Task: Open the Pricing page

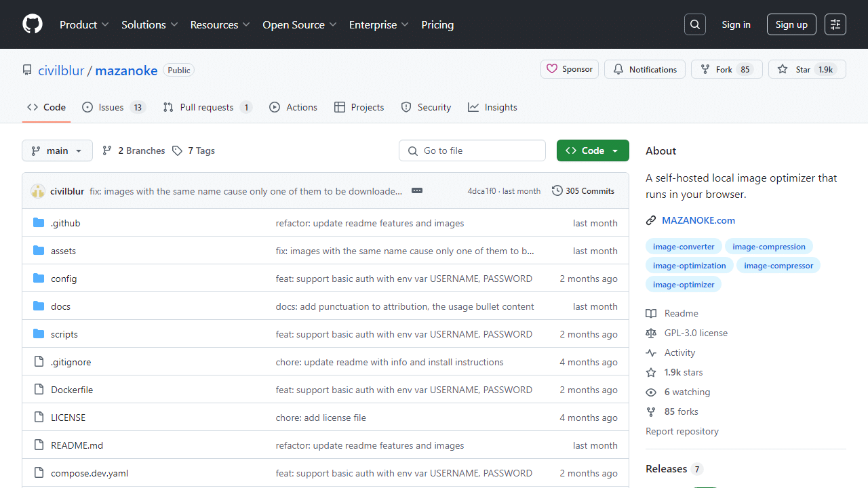Action: point(437,24)
